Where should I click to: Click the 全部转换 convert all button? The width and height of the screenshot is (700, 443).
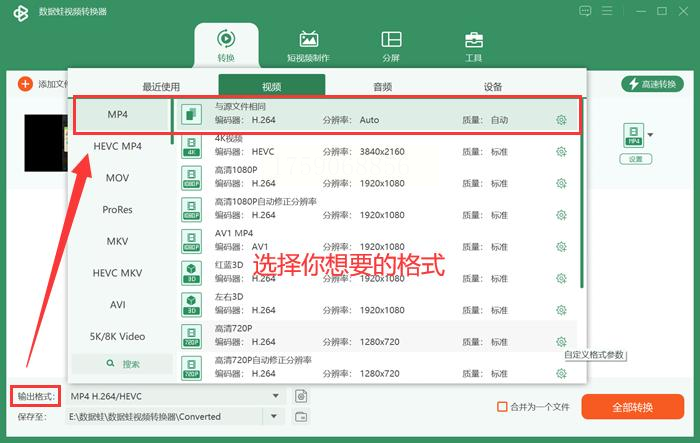click(633, 407)
